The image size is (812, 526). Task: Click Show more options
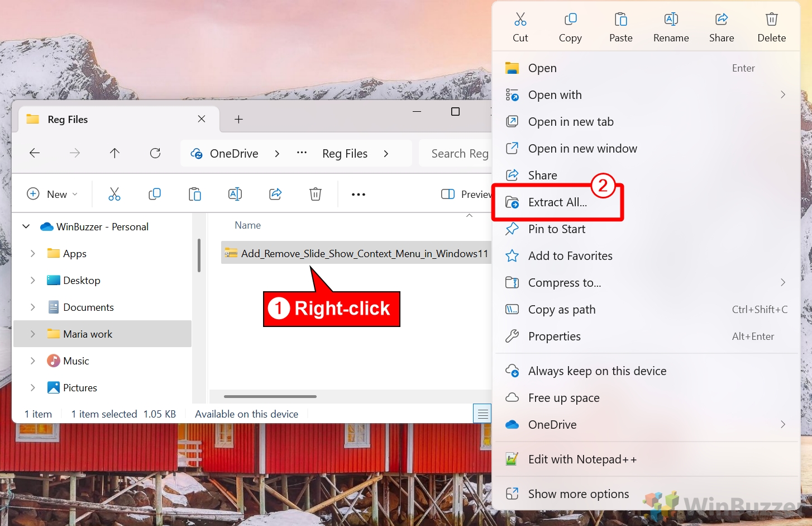tap(579, 494)
